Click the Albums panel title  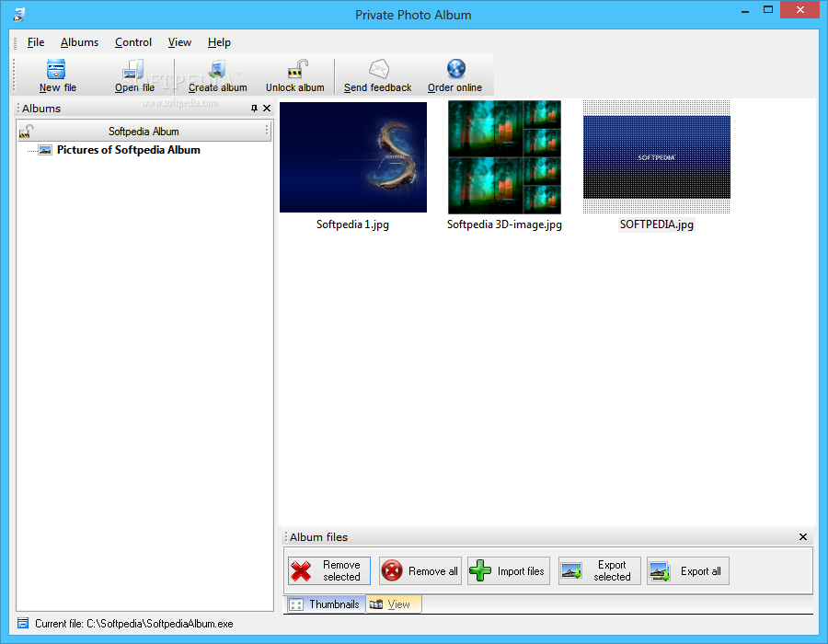pyautogui.click(x=41, y=109)
